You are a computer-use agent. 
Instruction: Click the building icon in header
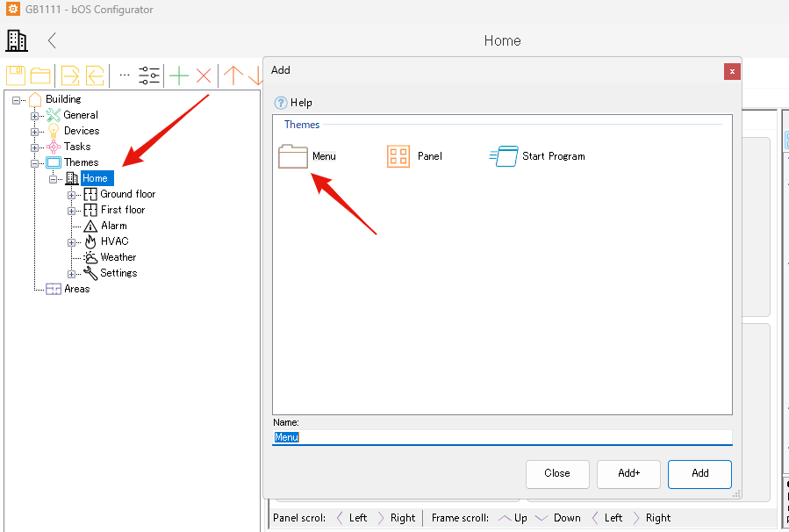click(17, 40)
